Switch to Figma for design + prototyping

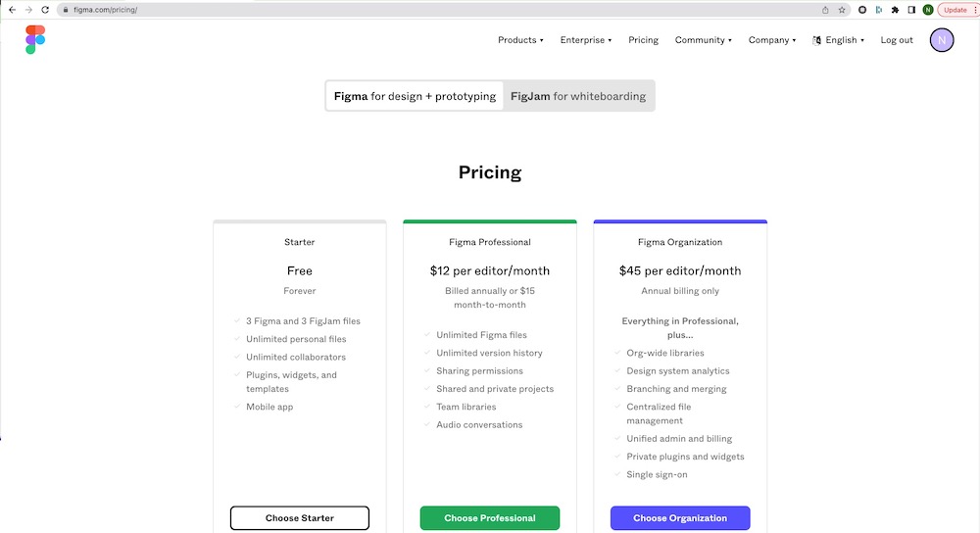point(415,96)
